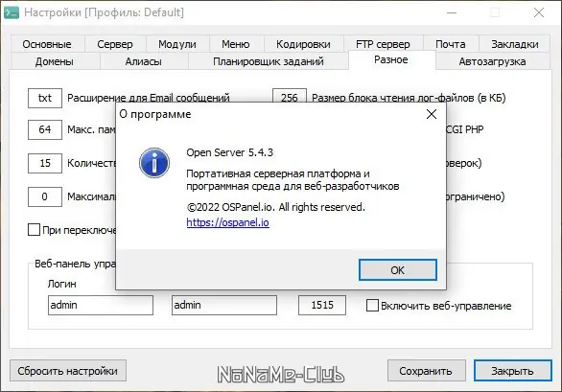The height and width of the screenshot is (392, 562).
Task: Click the ©2022 OSPanel.io copyright text
Action: click(275, 207)
